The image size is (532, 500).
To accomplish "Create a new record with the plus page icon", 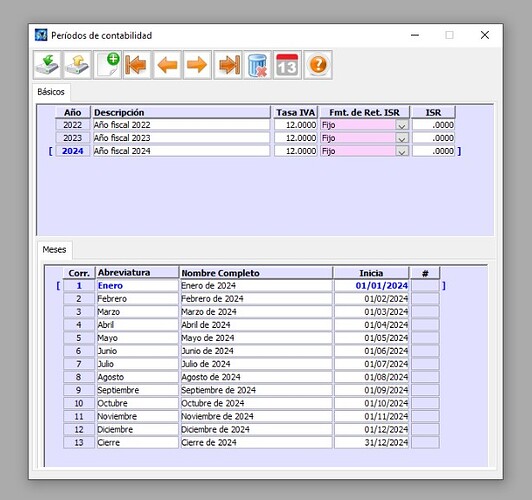I will click(x=107, y=65).
